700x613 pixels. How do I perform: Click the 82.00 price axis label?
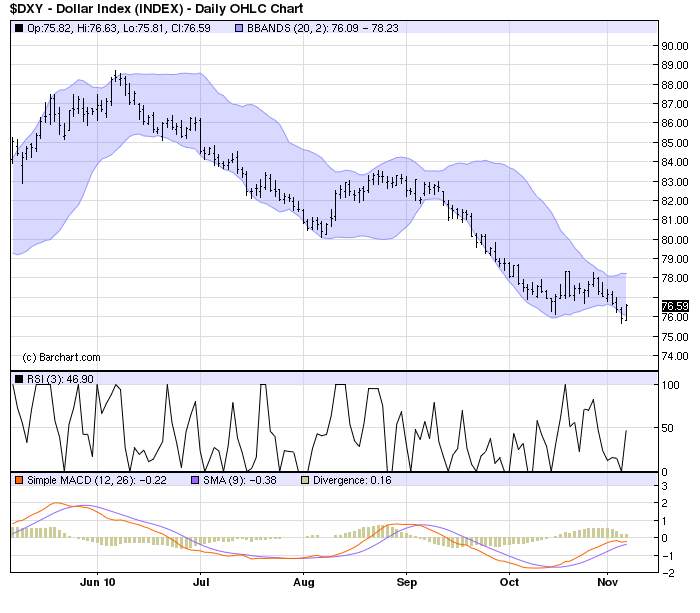[675, 201]
